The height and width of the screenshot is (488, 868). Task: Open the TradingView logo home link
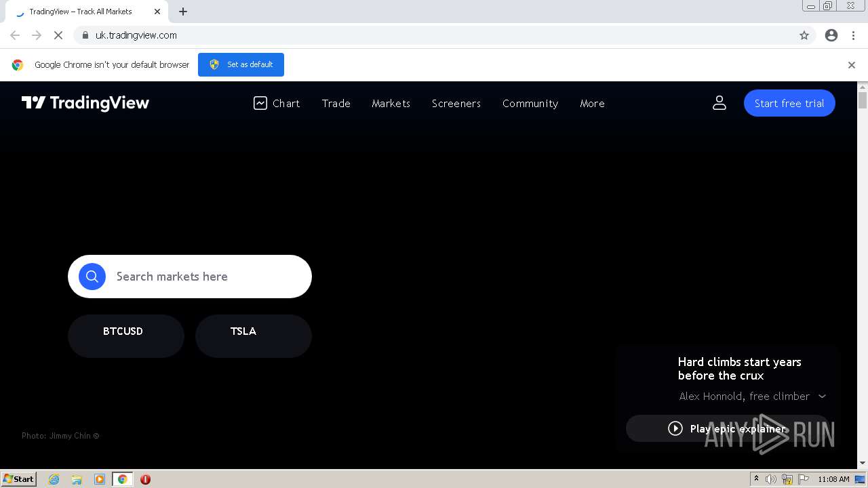(x=85, y=103)
